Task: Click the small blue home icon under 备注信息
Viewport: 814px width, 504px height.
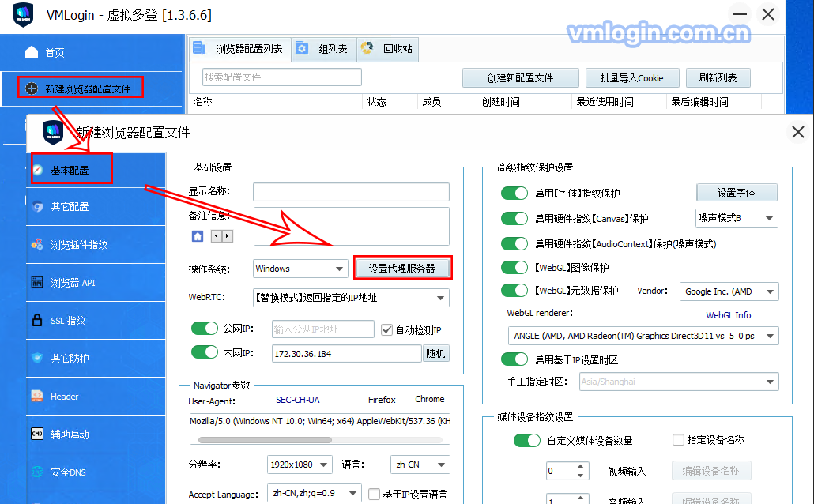Action: (x=198, y=236)
